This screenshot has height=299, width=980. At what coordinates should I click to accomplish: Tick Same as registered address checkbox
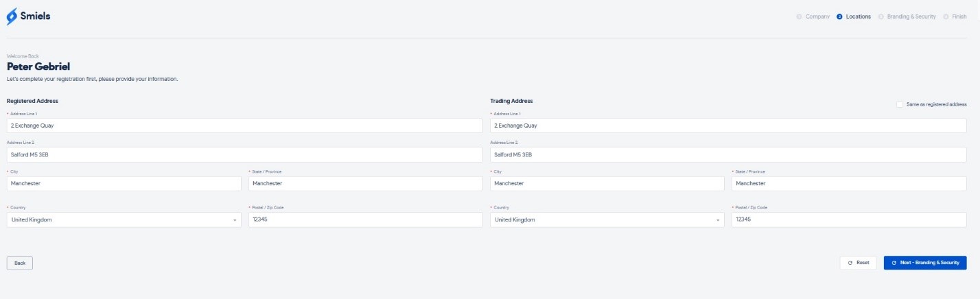coord(900,104)
